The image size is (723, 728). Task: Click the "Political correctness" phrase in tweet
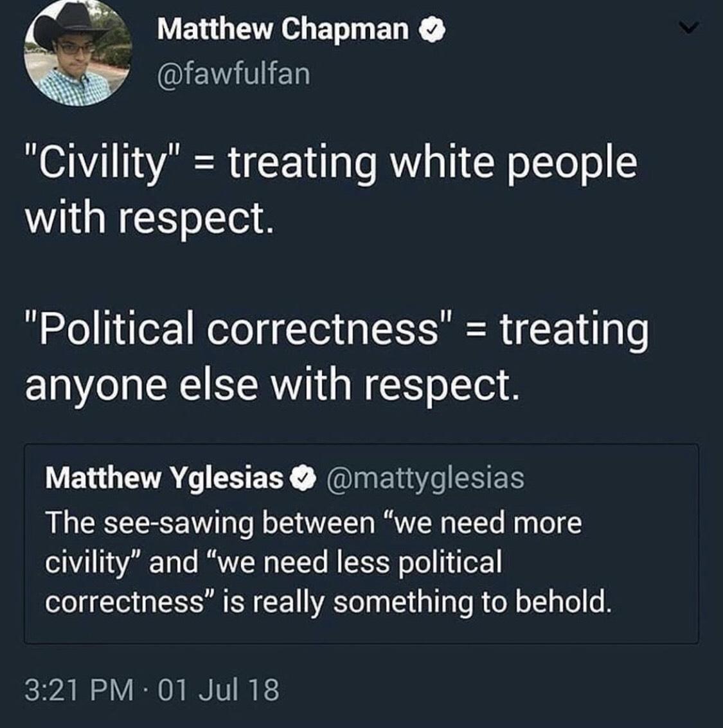click(240, 329)
